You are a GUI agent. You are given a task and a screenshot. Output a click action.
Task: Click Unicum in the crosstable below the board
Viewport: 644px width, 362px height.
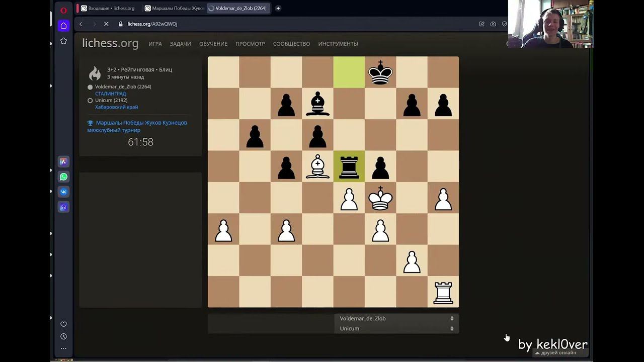coord(350,328)
